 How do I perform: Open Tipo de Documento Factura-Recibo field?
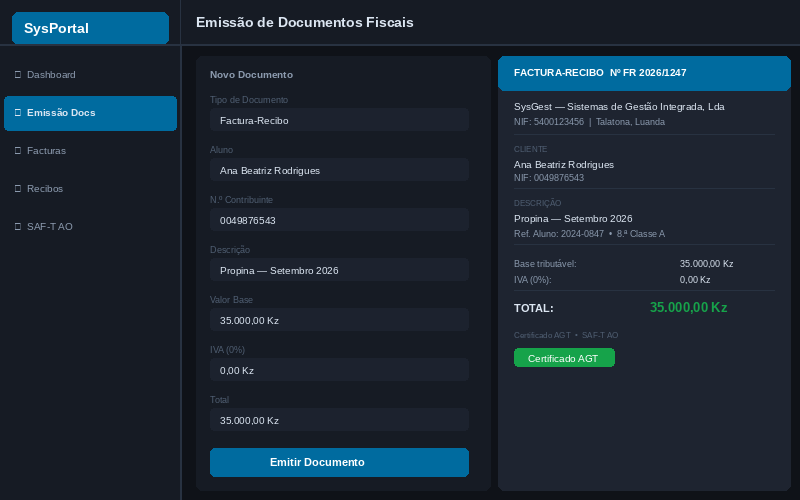339,120
